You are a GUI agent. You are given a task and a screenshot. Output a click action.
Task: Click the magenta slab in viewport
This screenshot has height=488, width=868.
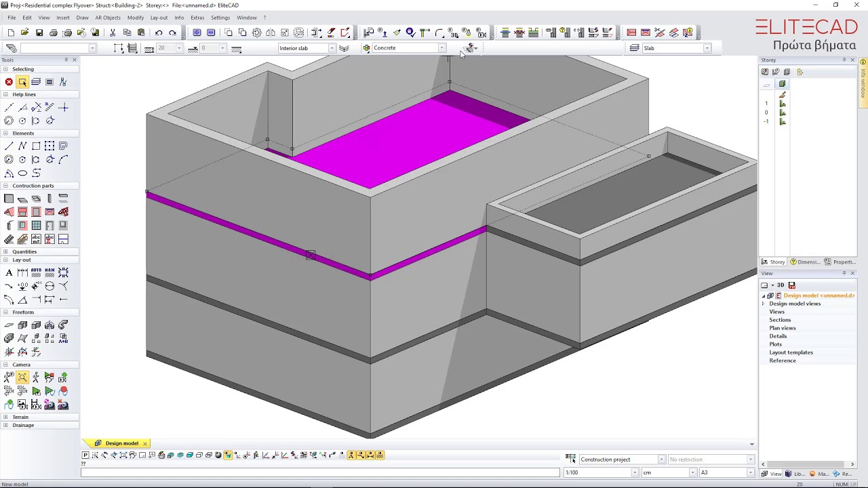407,142
